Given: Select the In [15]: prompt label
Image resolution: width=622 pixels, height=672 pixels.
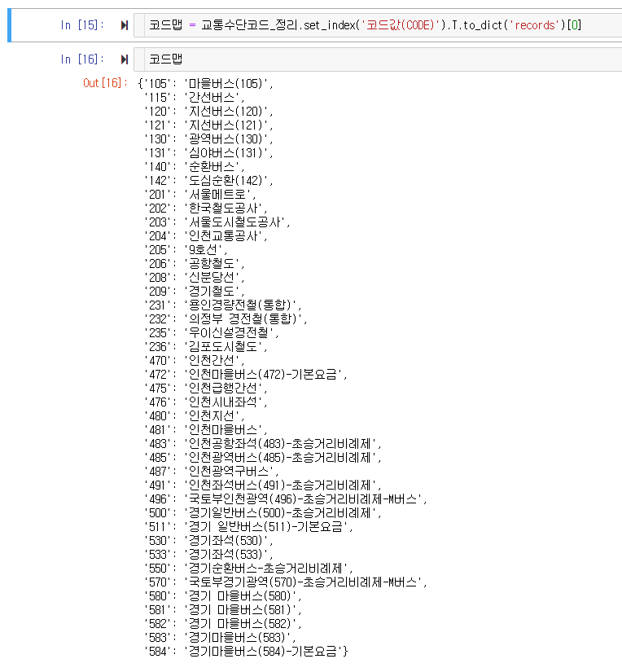Looking at the screenshot, I should 81,25.
